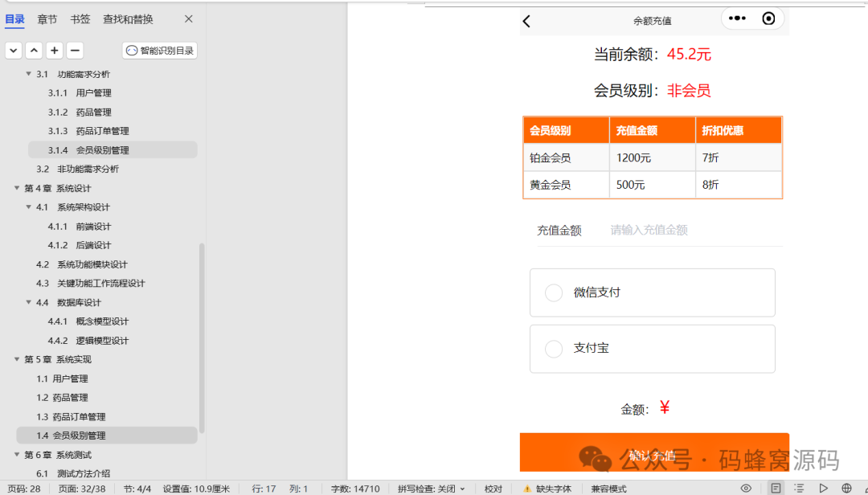Click the web layout globe icon
This screenshot has height=495, width=868.
pyautogui.click(x=846, y=489)
